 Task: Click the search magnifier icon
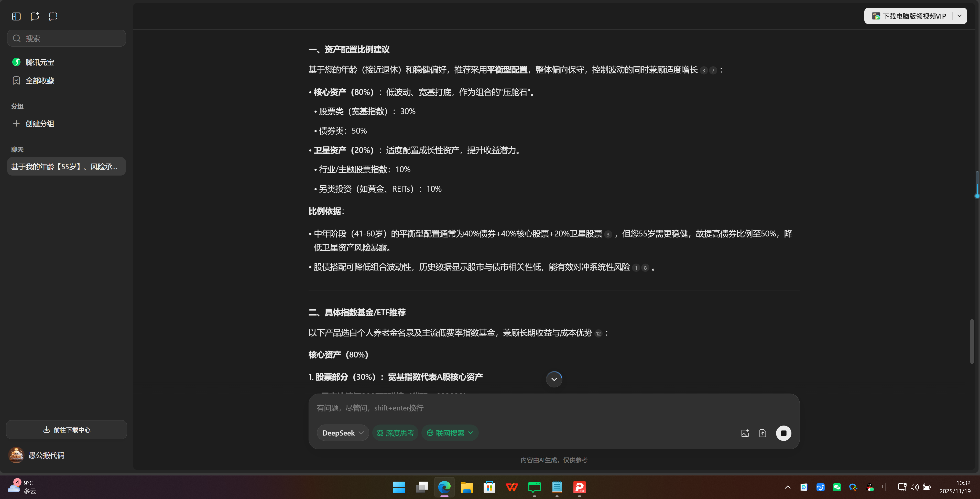click(16, 38)
